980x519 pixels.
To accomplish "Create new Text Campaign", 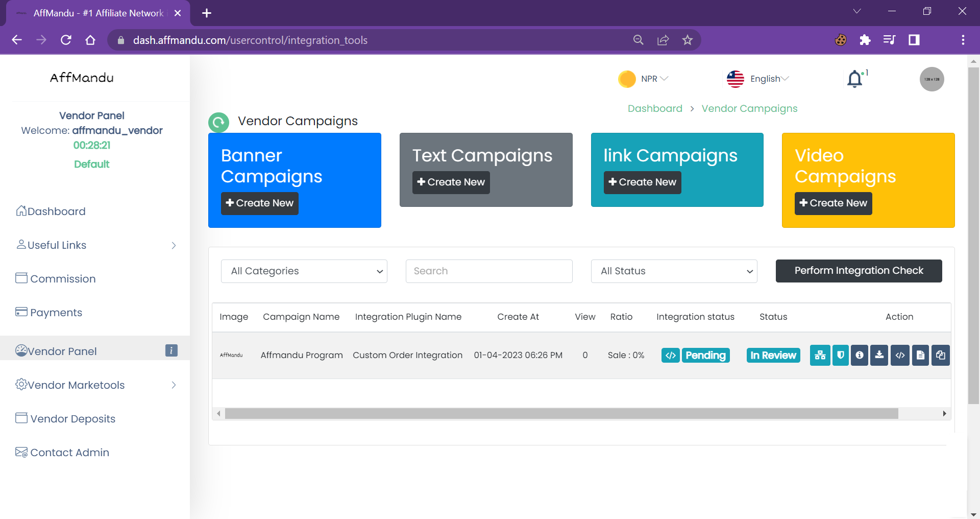I will coord(451,182).
